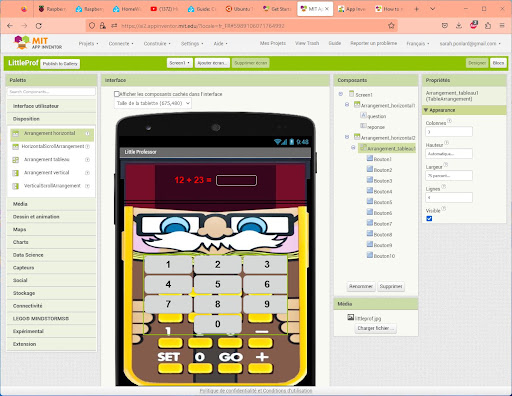Open Connecte menu

pyautogui.click(x=121, y=44)
